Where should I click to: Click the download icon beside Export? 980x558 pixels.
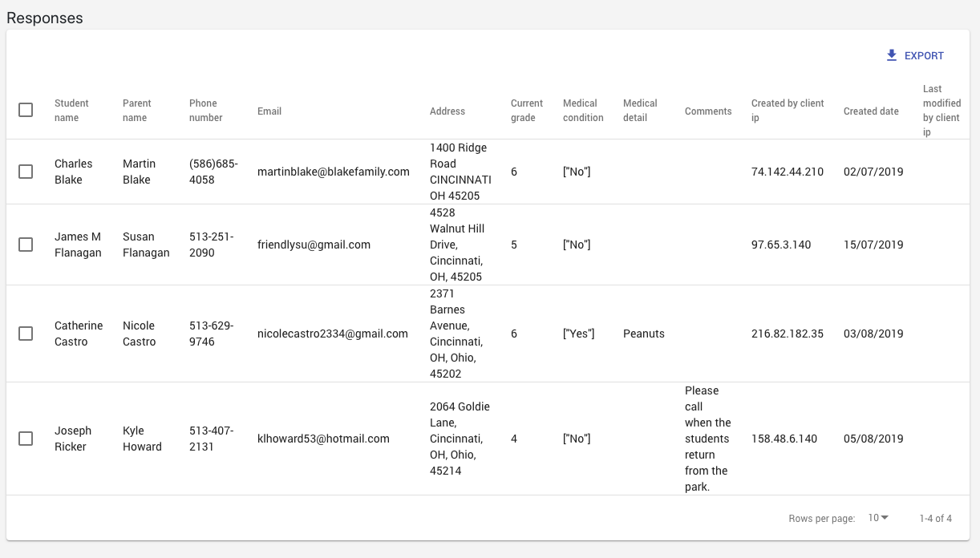pyautogui.click(x=892, y=55)
